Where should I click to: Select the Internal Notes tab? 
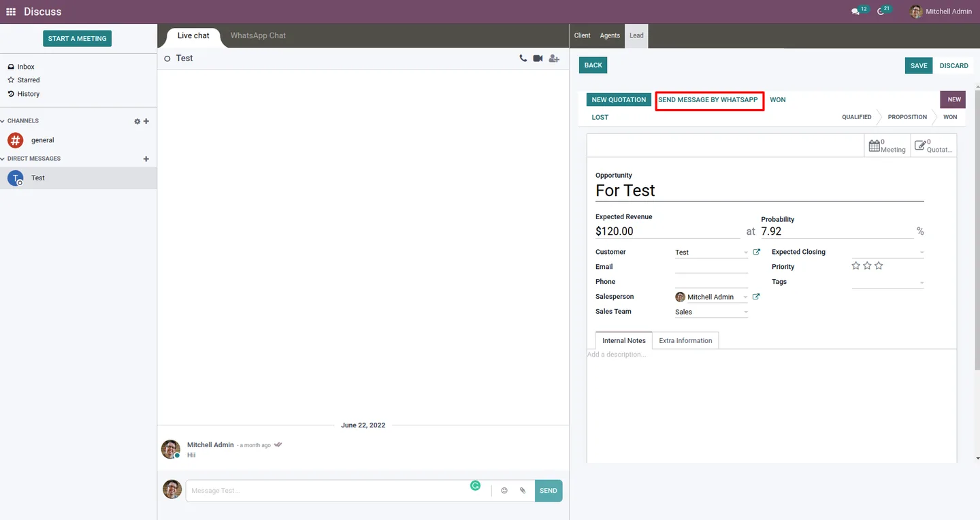tap(624, 341)
